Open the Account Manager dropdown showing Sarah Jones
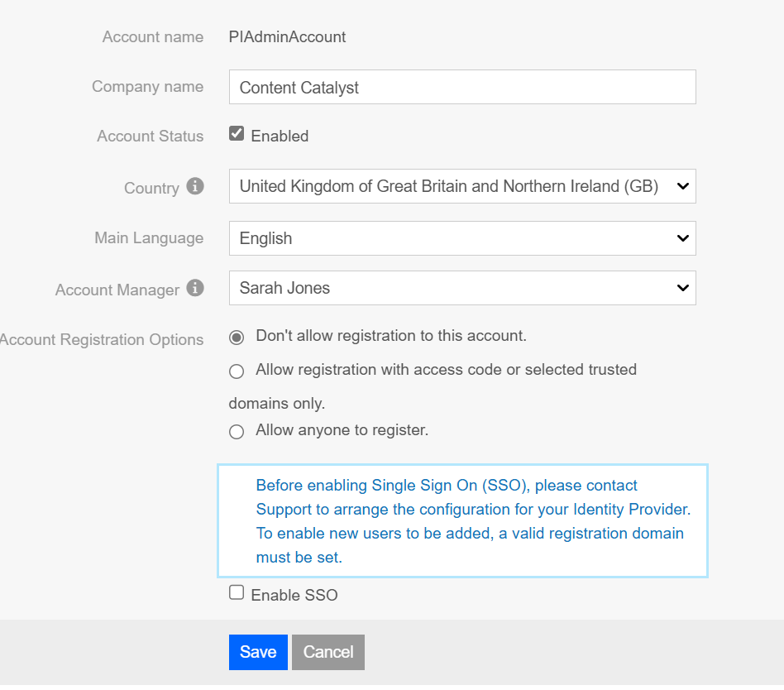 click(x=461, y=288)
